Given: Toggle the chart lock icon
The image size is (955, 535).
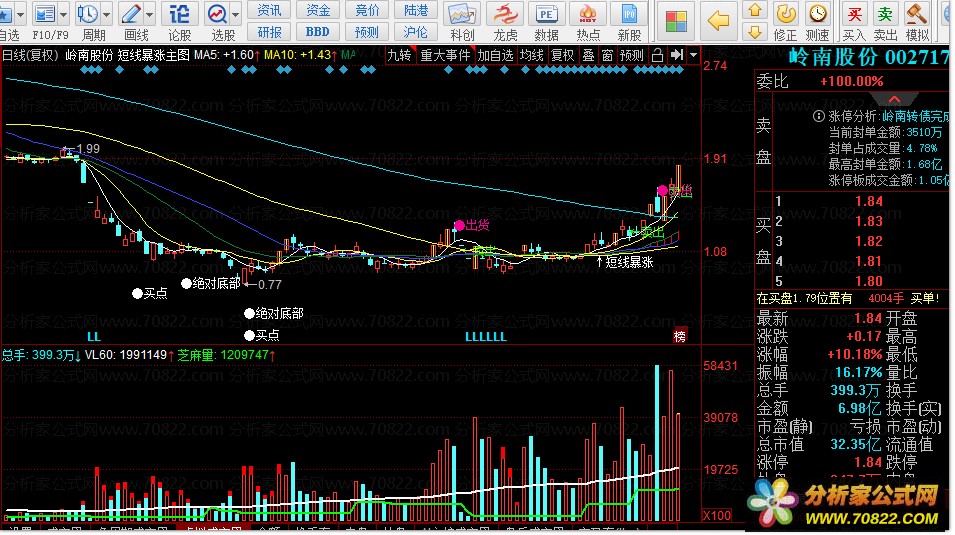Looking at the screenshot, I should click(657, 55).
